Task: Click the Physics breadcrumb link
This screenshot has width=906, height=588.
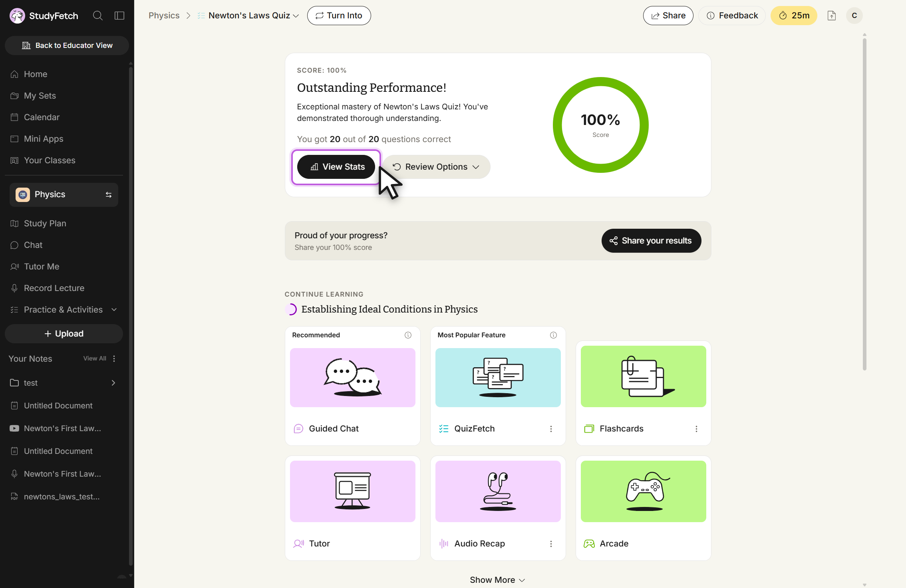Action: tap(164, 16)
